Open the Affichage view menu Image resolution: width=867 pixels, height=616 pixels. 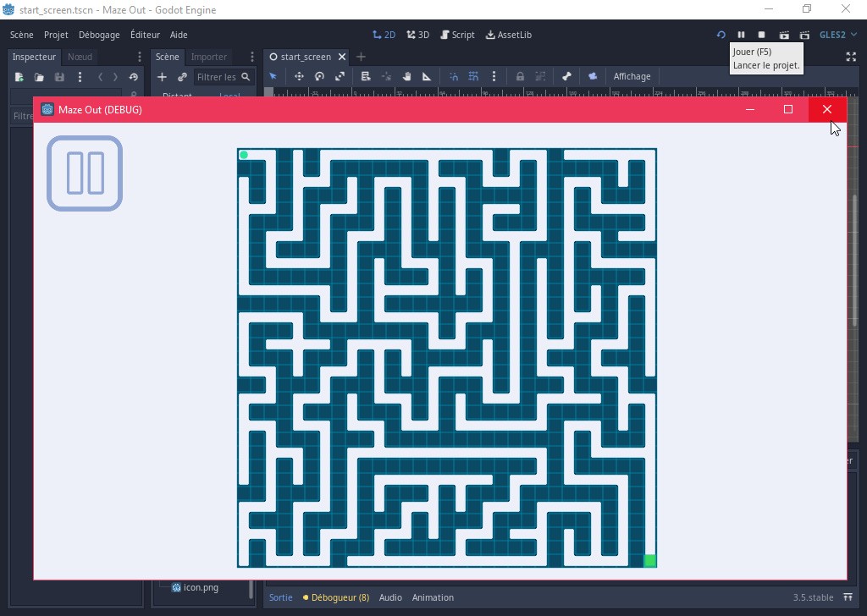tap(632, 76)
